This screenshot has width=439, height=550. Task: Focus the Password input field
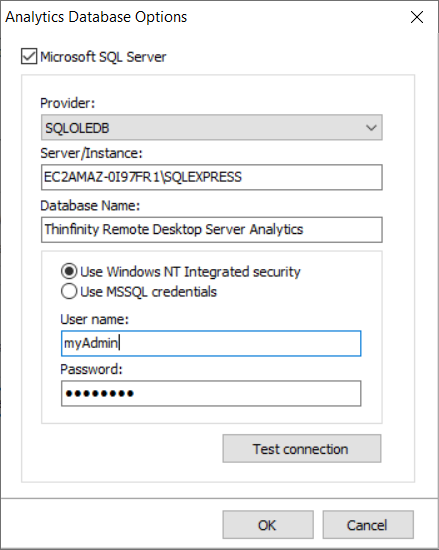211,394
